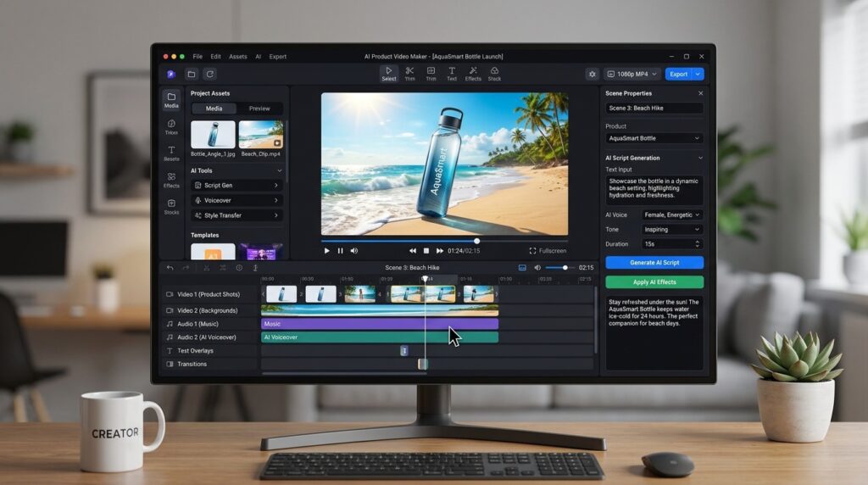868x485 pixels.
Task: Open project with the folder toolbar icon
Action: click(192, 74)
